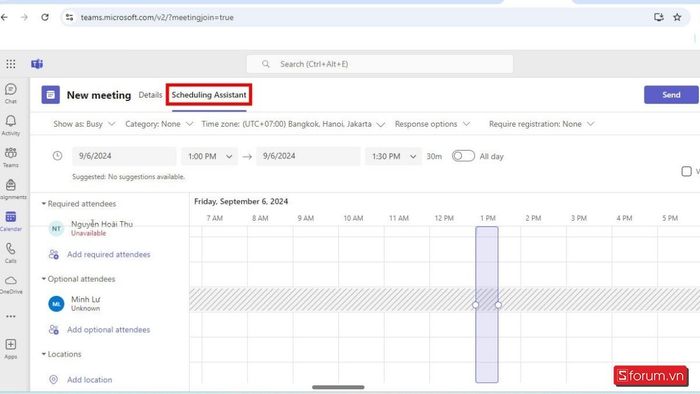Open Calendar in the sidebar
This screenshot has width=700, height=394.
(x=11, y=221)
